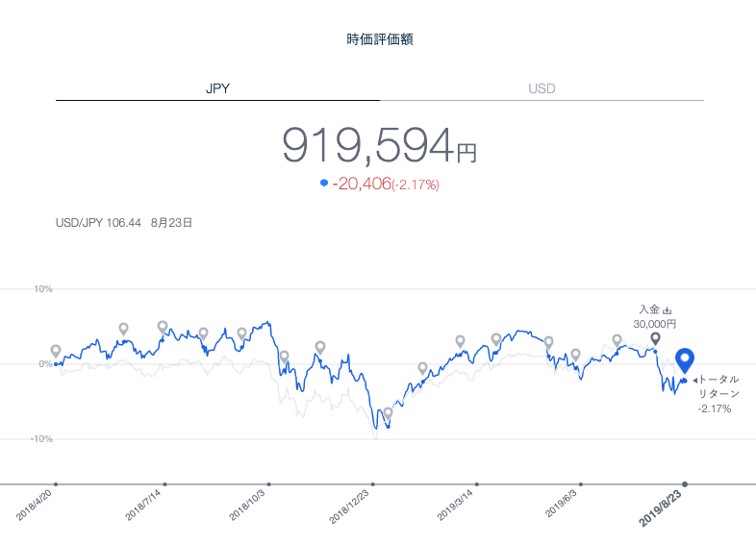Select the dark deposit pin below 30,000円
756x543 pixels.
655,338
